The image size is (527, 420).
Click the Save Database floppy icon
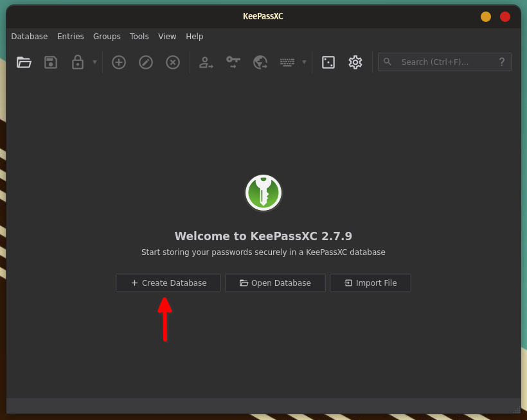tap(51, 62)
